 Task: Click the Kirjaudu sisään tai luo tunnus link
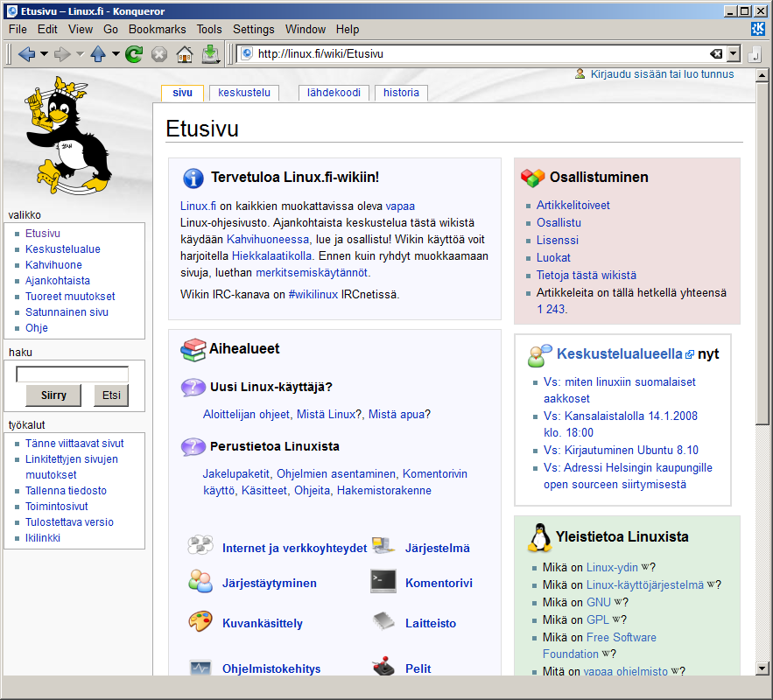[x=662, y=74]
